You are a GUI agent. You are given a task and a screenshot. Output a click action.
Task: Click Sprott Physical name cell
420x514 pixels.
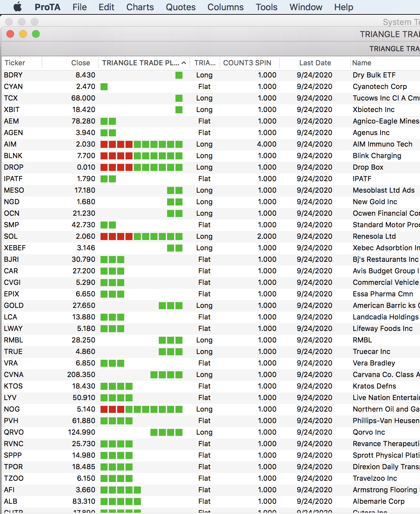coord(386,455)
